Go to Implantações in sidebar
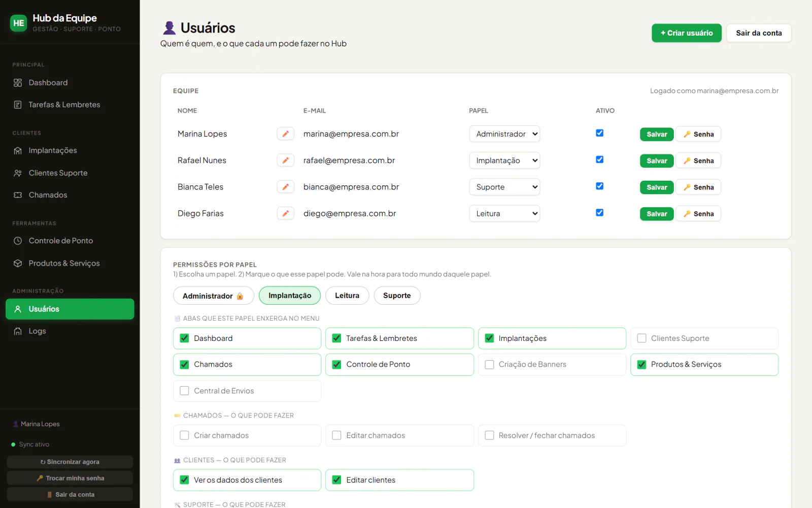812x508 pixels. click(x=70, y=150)
